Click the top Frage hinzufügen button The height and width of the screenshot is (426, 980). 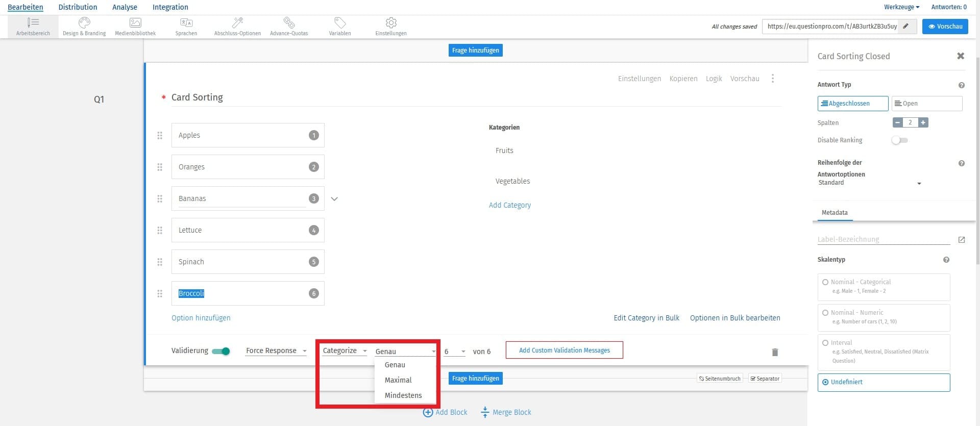[475, 50]
